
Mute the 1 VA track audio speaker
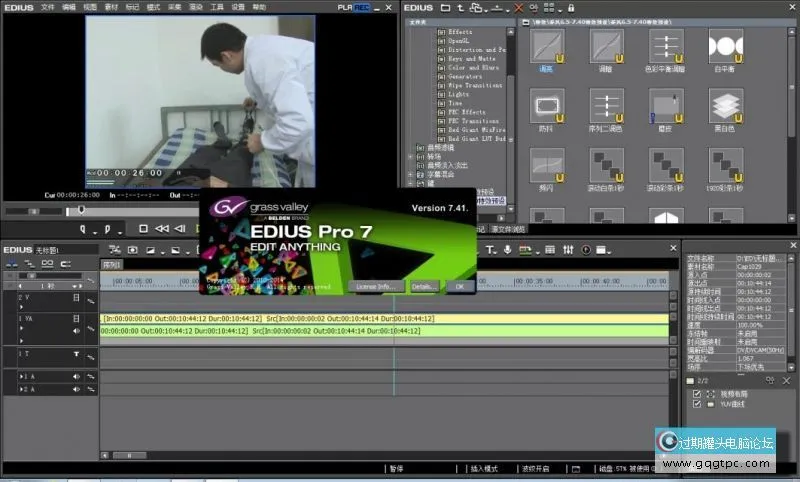tap(76, 331)
